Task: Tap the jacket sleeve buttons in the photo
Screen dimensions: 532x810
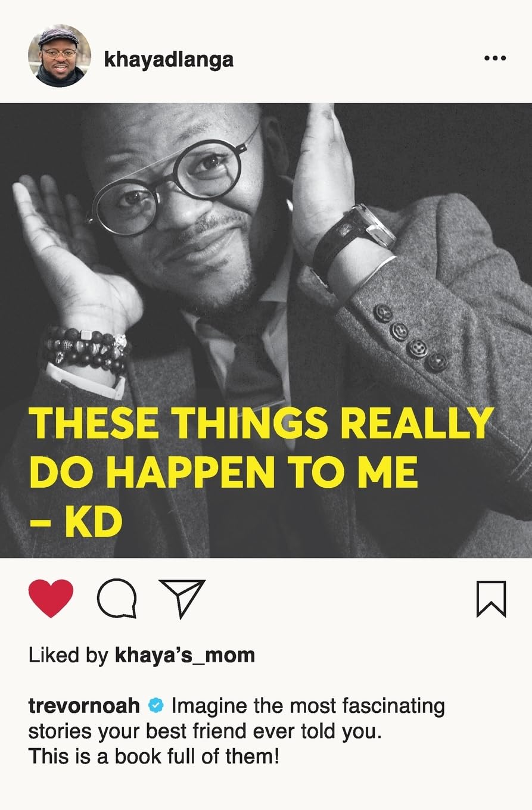Action: click(409, 338)
